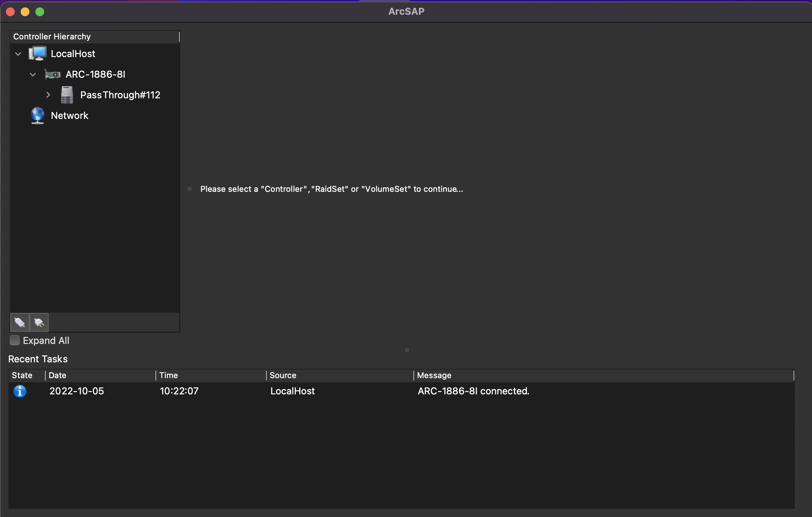Click the ARC-1886-8I controller card icon

[52, 74]
